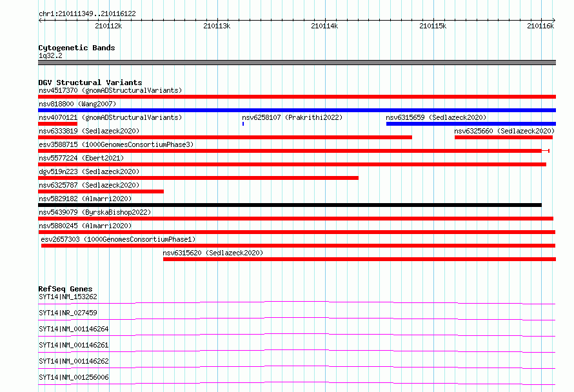Click the ruler's right arrow end
Image resolution: width=574 pixels, height=392 pixels.
coord(553,21)
